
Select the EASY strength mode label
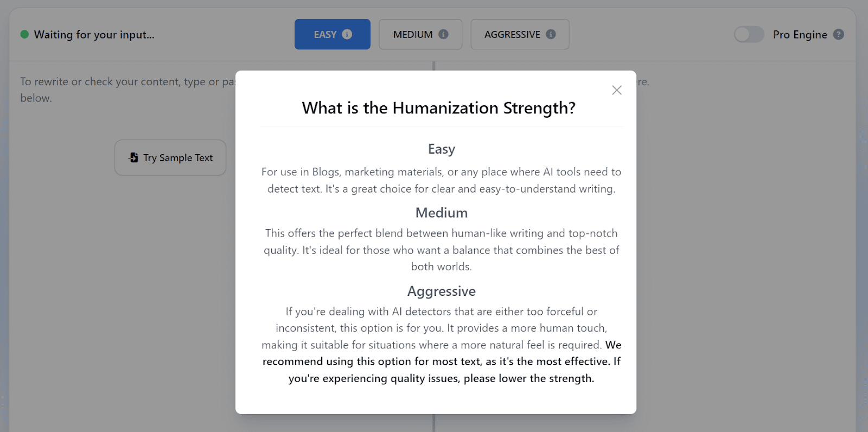pyautogui.click(x=325, y=35)
